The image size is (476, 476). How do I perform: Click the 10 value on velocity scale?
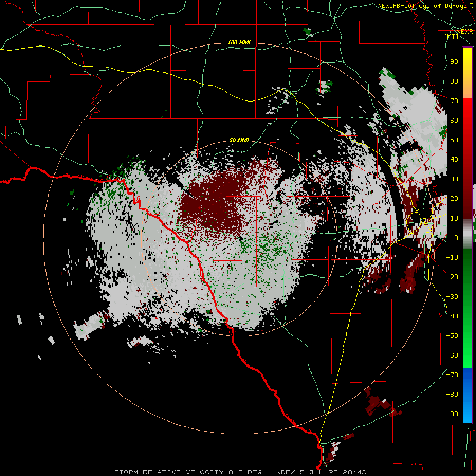coord(454,218)
